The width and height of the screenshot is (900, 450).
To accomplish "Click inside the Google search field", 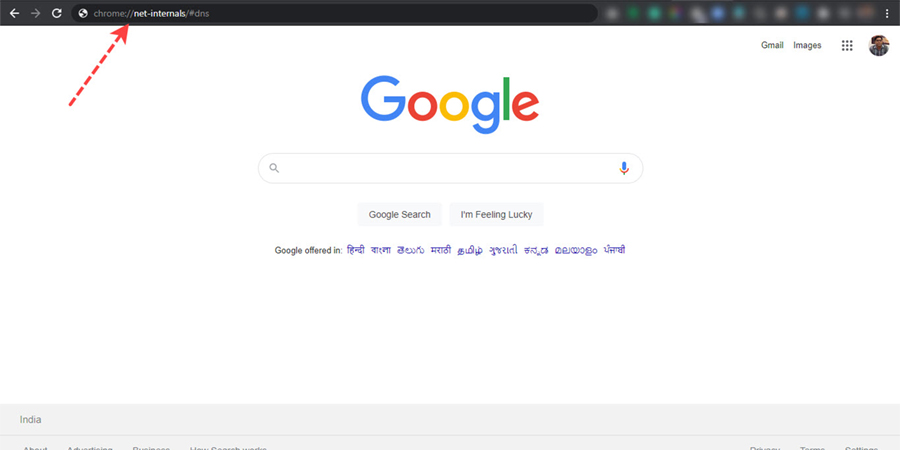I will [450, 168].
